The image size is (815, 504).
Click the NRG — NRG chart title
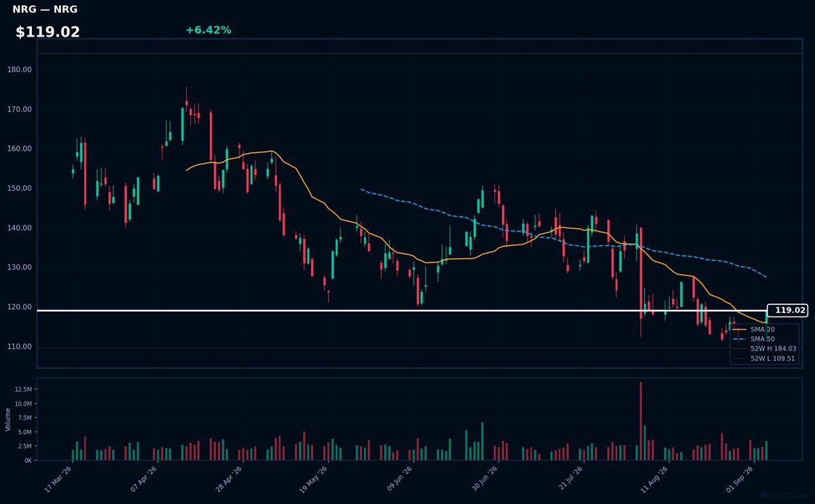coord(45,10)
